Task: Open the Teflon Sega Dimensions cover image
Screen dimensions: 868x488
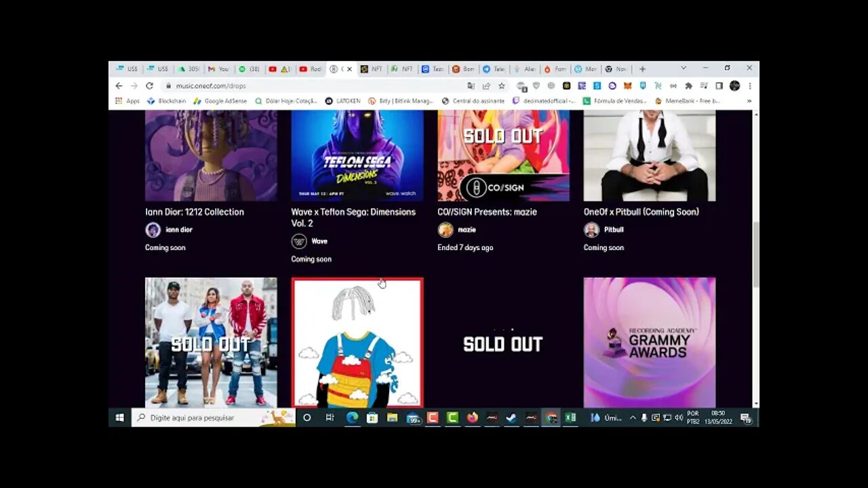Action: pos(357,156)
